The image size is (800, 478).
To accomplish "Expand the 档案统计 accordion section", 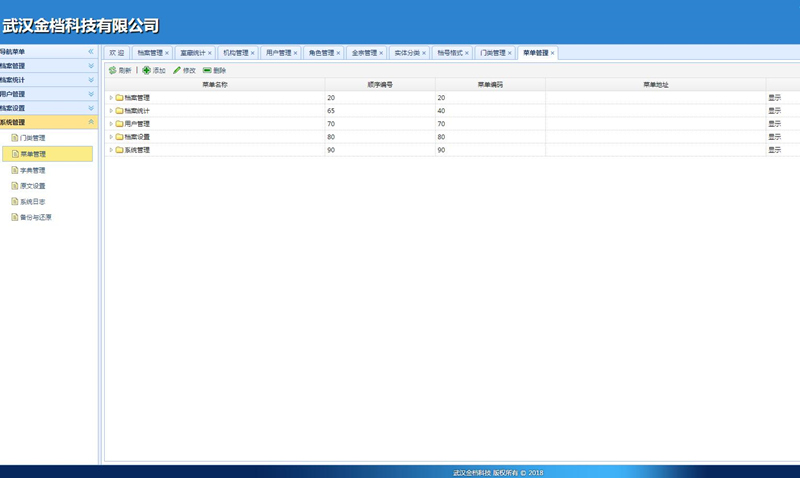I will pyautogui.click(x=90, y=80).
